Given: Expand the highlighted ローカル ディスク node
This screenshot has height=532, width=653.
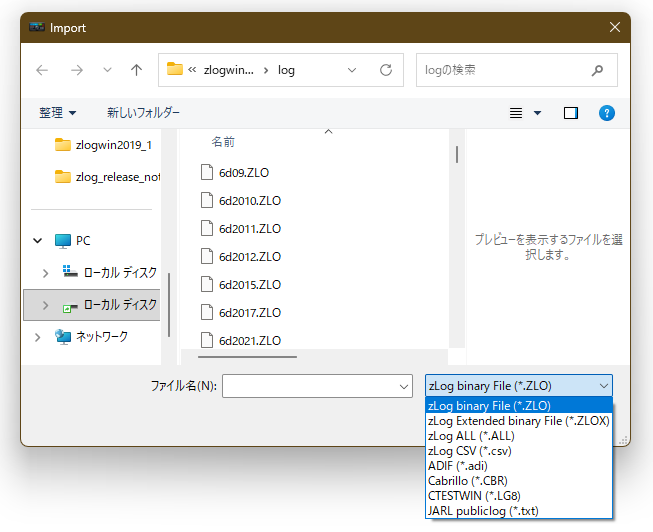Looking at the screenshot, I should [45, 305].
